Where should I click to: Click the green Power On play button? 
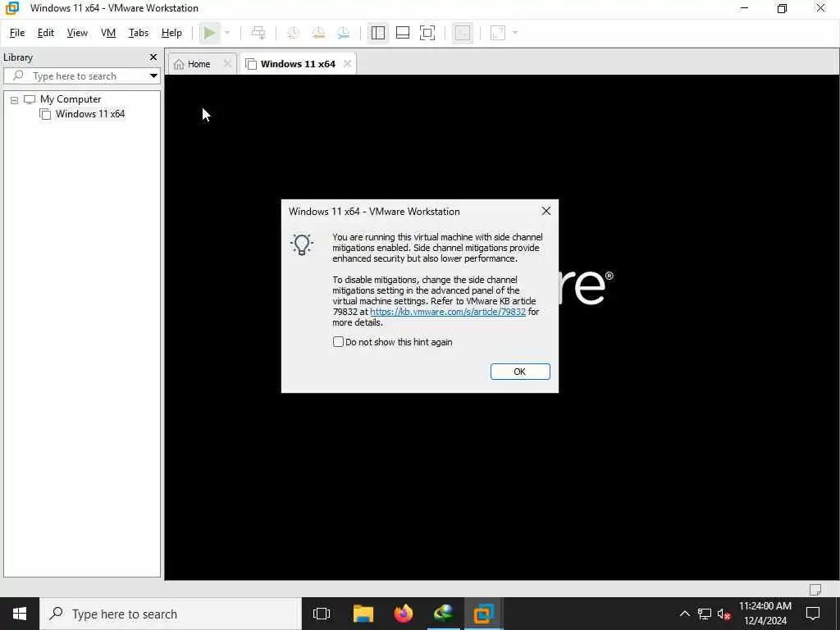(209, 33)
